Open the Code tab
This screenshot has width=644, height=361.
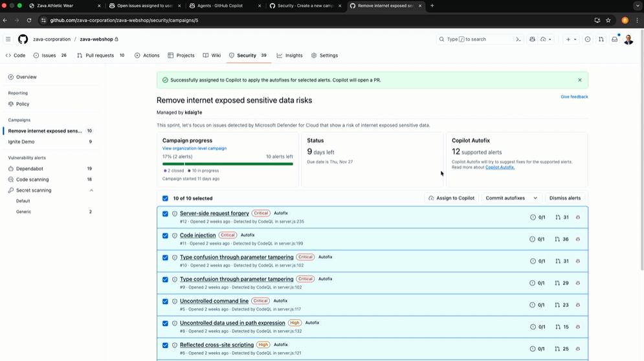(16, 56)
